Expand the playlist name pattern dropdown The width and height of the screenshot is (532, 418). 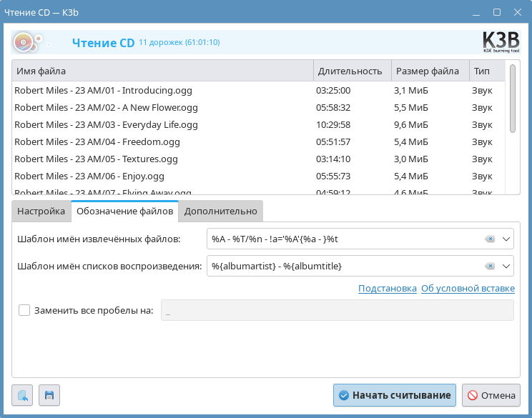click(x=506, y=266)
